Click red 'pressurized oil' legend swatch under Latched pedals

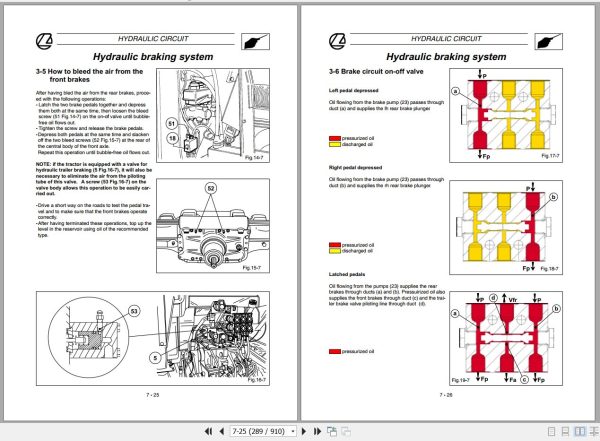[x=334, y=351]
